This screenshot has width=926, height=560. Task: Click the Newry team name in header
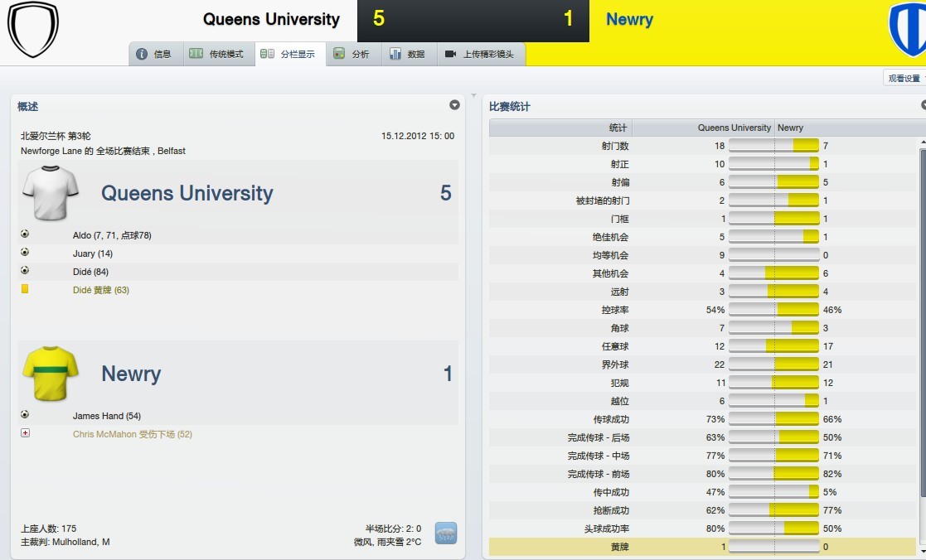[629, 20]
